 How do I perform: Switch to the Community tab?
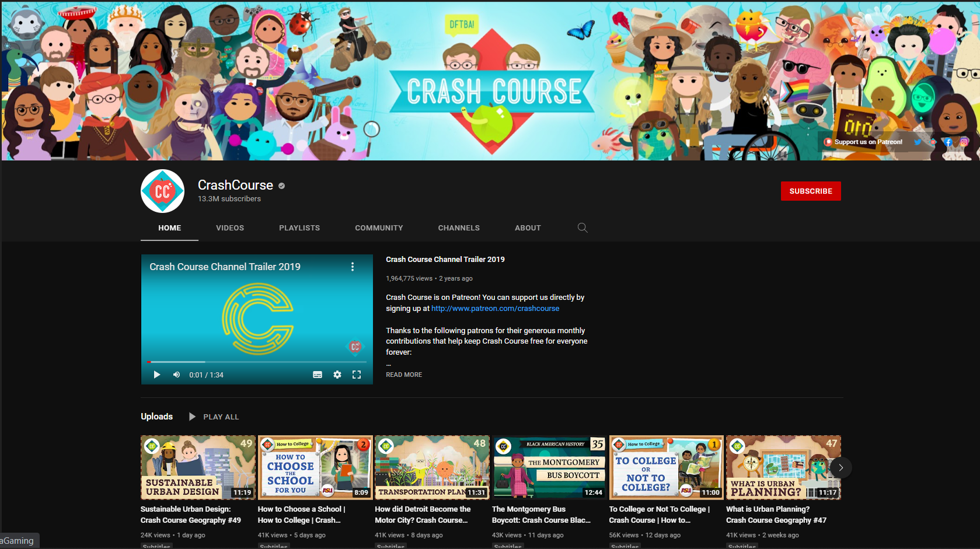pos(379,228)
